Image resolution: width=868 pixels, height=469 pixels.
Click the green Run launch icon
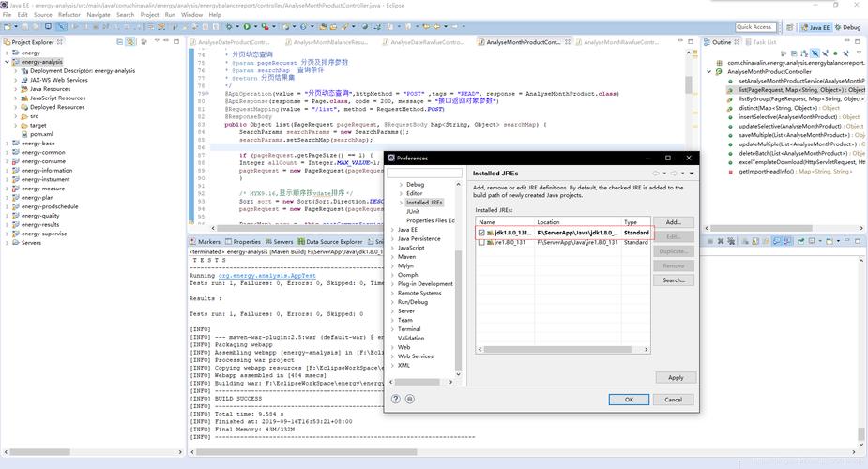click(247, 26)
